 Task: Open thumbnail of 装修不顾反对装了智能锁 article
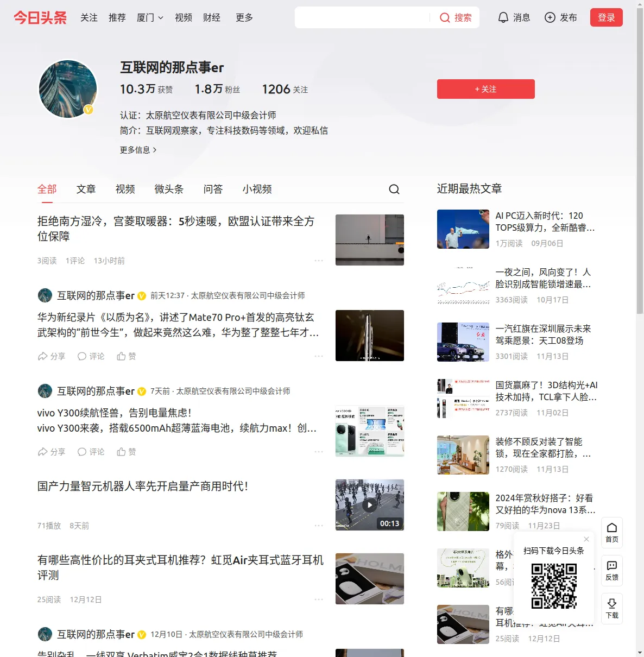pos(463,455)
